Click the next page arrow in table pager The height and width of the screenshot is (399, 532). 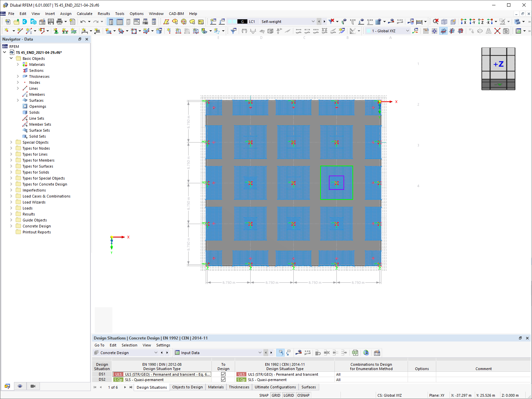(125, 387)
